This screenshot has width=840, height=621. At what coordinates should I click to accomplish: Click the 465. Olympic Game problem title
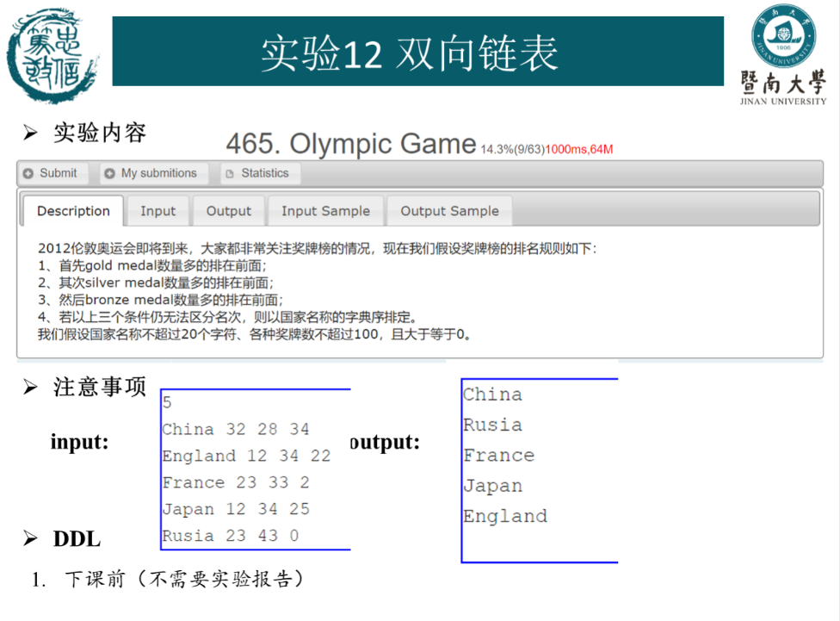(x=350, y=144)
